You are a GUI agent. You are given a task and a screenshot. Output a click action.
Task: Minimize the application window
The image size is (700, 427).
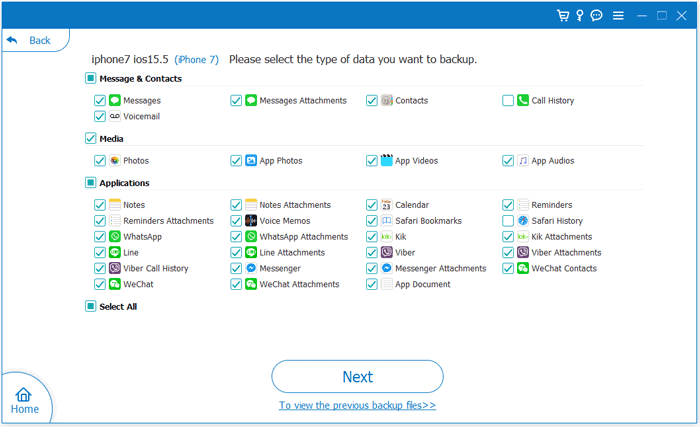pyautogui.click(x=642, y=16)
